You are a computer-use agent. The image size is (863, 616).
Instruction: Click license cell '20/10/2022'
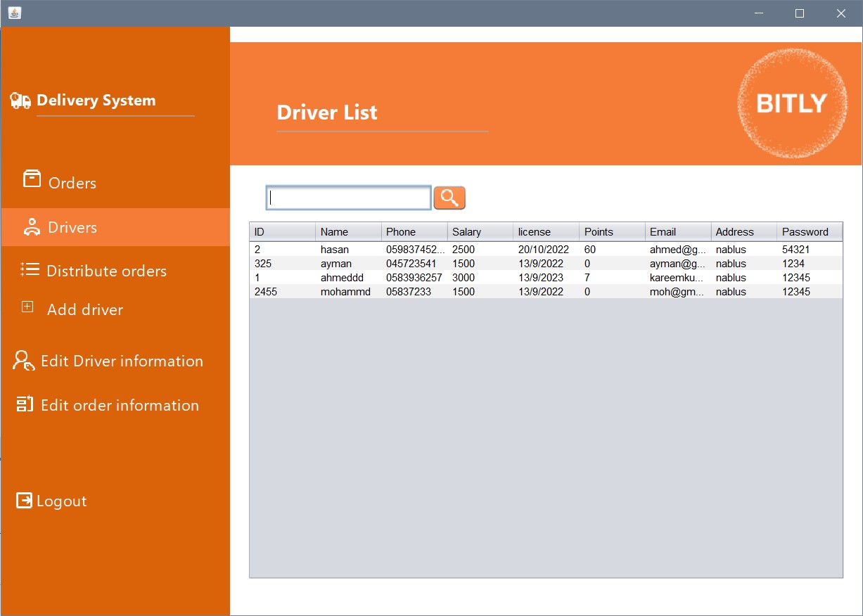coord(546,250)
